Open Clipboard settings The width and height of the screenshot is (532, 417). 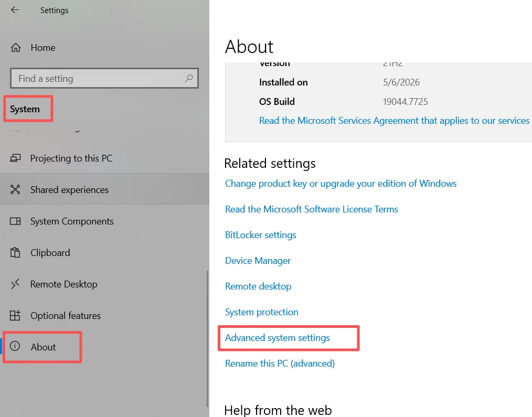tap(104, 252)
